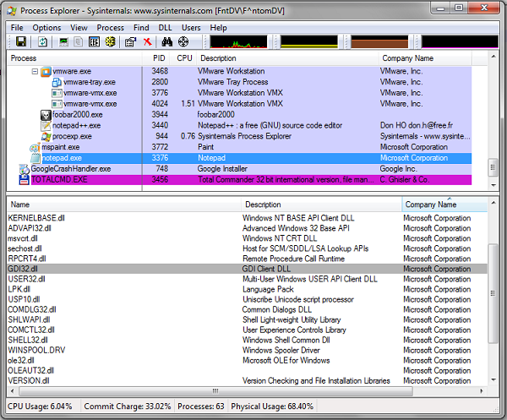Open the Find menu
Viewport: 507px width, 420px height.
pyautogui.click(x=141, y=28)
